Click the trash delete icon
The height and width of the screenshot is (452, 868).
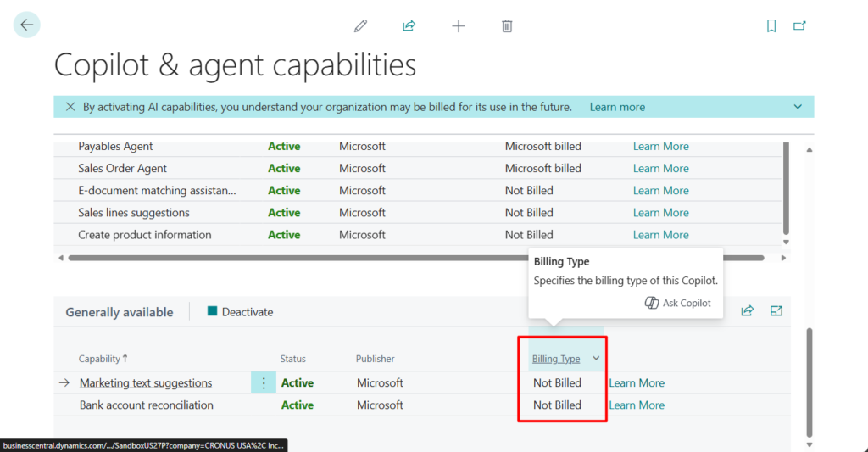tap(507, 26)
